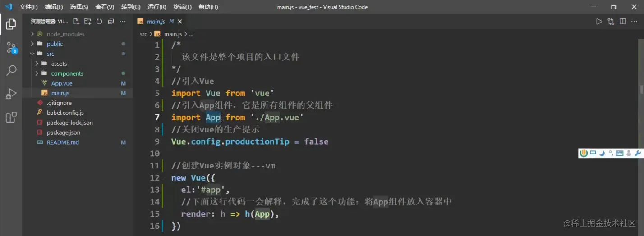644x236 pixels.
Task: Click the VS Code logo in title bar
Action: pos(9,7)
